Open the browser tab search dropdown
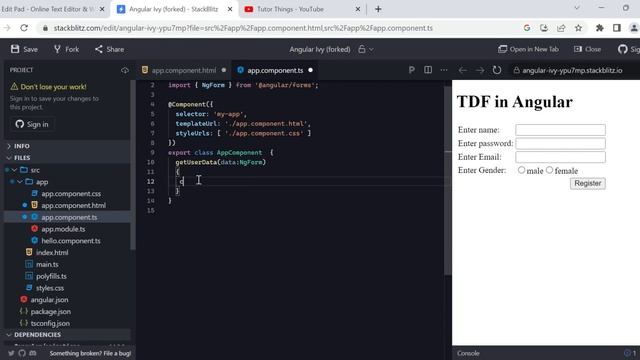 point(577,8)
